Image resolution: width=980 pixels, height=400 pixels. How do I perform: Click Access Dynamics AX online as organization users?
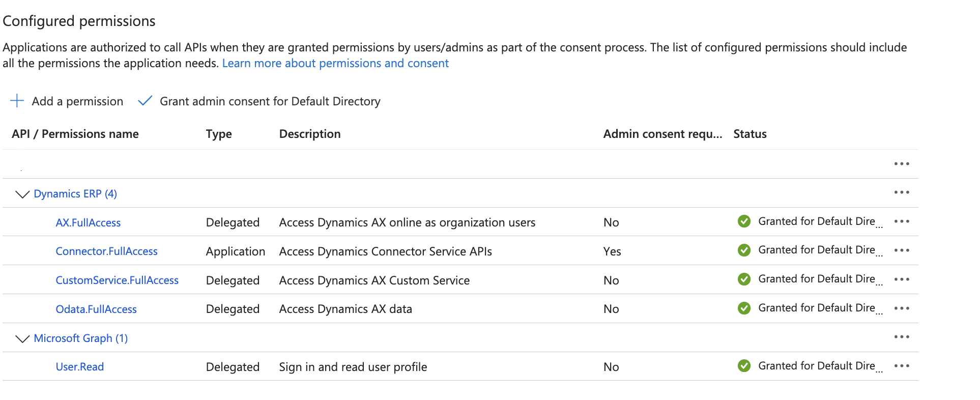(407, 222)
